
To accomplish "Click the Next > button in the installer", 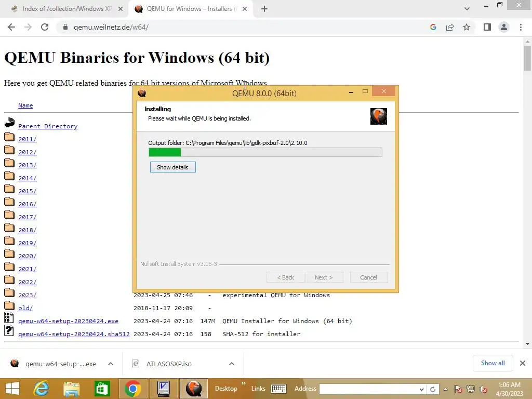I will pyautogui.click(x=324, y=277).
